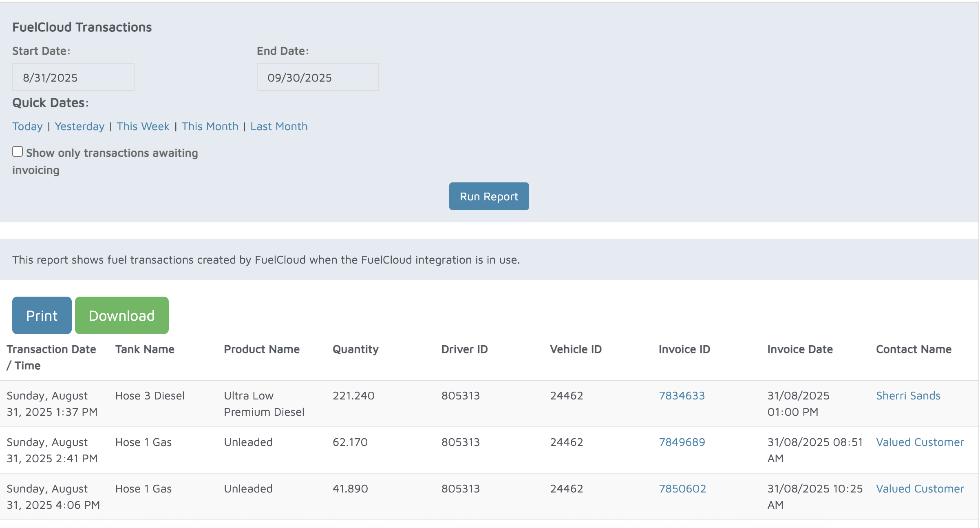Select the Today quick date link
This screenshot has height=528, width=980.
(x=27, y=126)
